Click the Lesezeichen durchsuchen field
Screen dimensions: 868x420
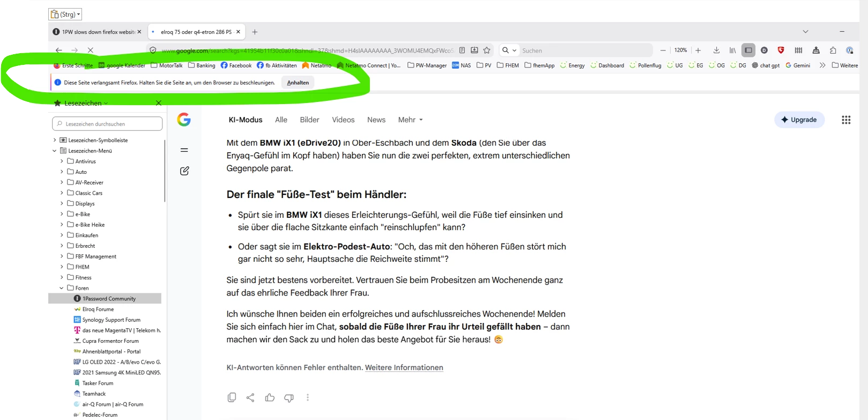click(107, 124)
